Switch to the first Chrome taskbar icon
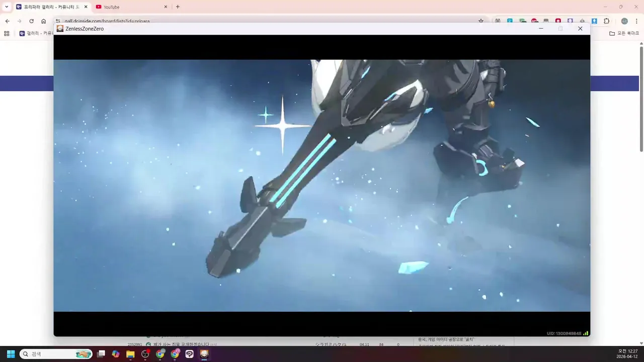Viewport: 644px width, 362px height. [160, 354]
